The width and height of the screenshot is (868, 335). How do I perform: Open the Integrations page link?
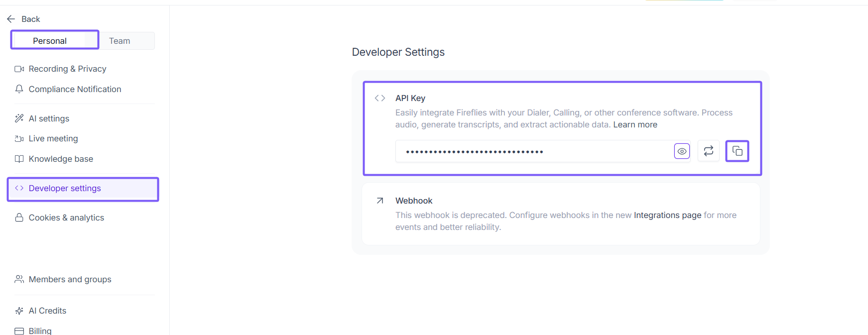(x=667, y=215)
